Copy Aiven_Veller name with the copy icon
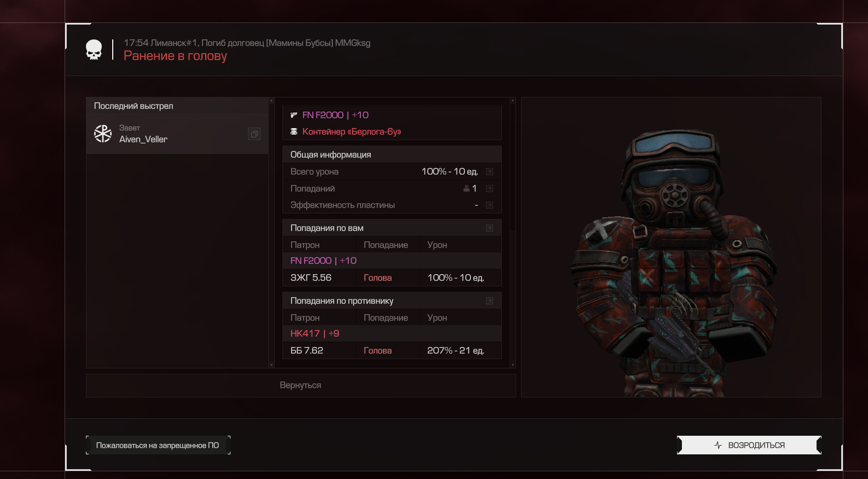The width and height of the screenshot is (868, 479). tap(254, 134)
